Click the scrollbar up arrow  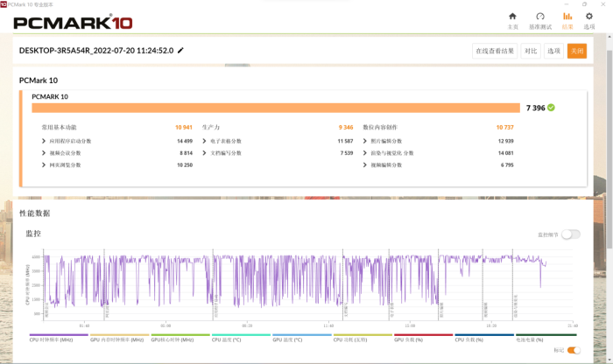coord(609,37)
